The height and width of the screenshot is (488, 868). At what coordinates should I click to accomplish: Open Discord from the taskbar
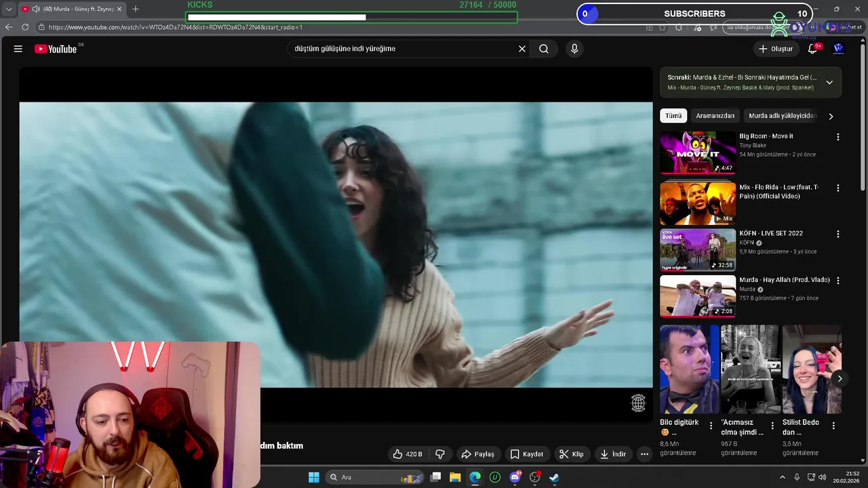click(515, 477)
